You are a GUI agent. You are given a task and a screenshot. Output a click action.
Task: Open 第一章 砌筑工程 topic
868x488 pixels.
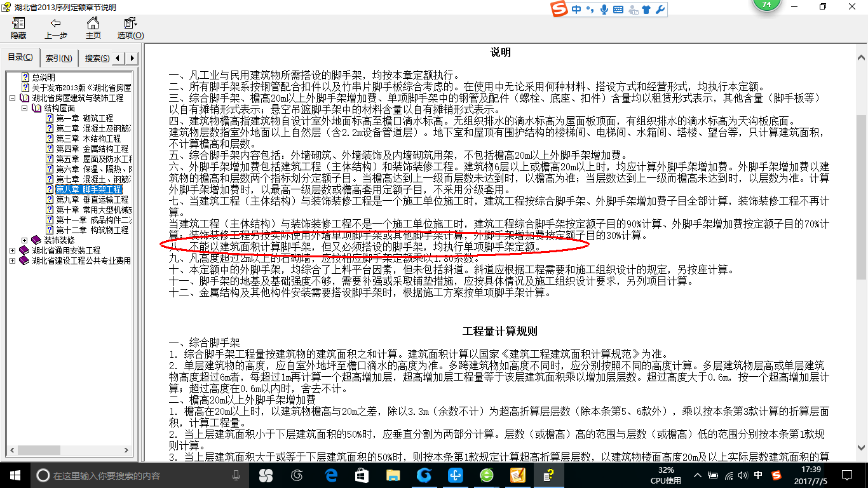[x=85, y=118]
